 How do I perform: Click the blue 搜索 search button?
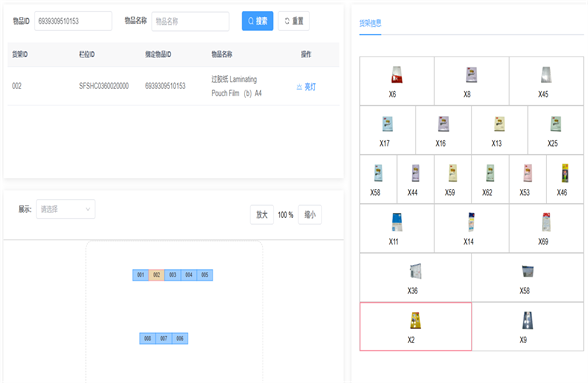click(257, 21)
